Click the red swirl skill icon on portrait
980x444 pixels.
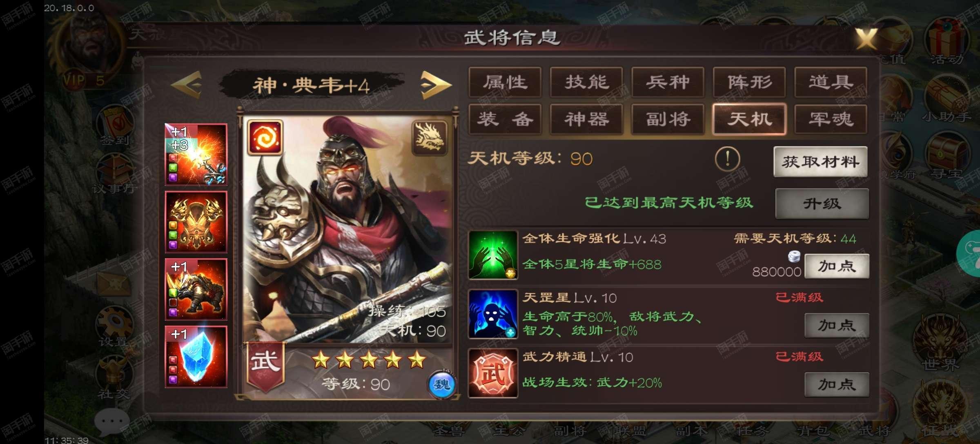(x=265, y=137)
